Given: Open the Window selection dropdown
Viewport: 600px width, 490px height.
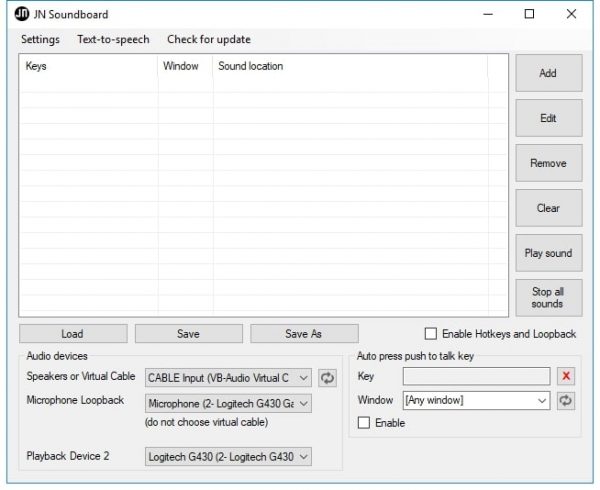Looking at the screenshot, I should tap(541, 401).
